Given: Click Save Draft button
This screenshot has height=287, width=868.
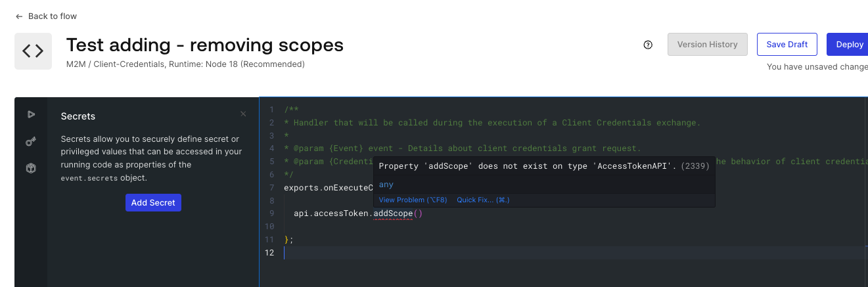Looking at the screenshot, I should click(787, 45).
